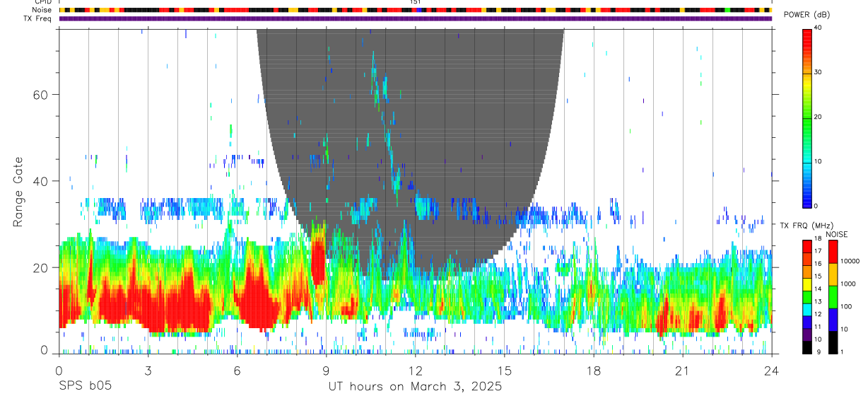This screenshot has width=868, height=401.
Task: Click the TX Freq strip row label
Action: 37,18
